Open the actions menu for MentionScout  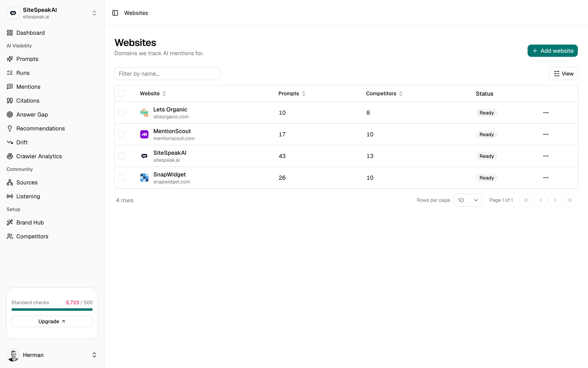tap(546, 134)
